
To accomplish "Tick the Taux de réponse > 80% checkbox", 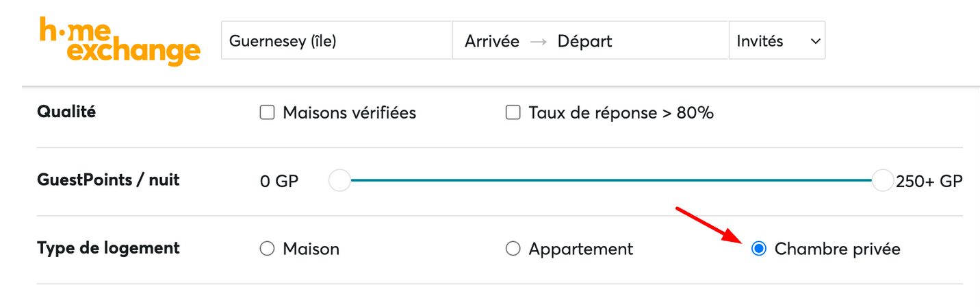I will pos(513,113).
